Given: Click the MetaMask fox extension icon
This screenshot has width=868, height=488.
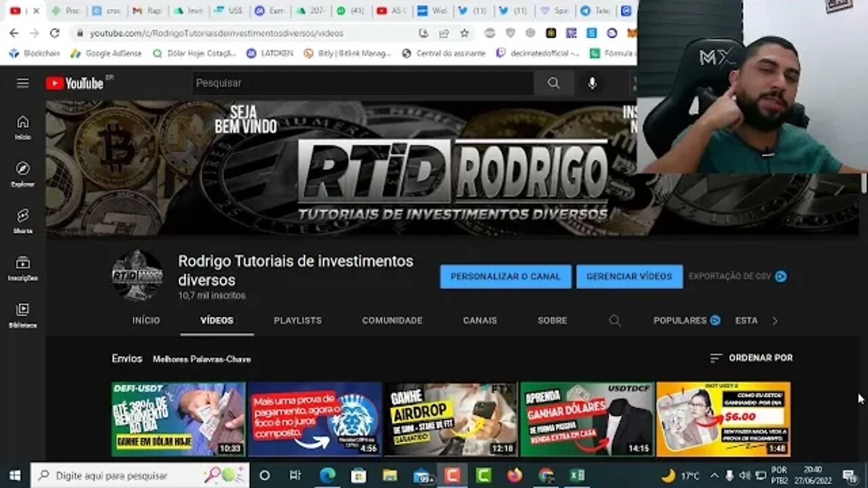Looking at the screenshot, I should click(631, 33).
